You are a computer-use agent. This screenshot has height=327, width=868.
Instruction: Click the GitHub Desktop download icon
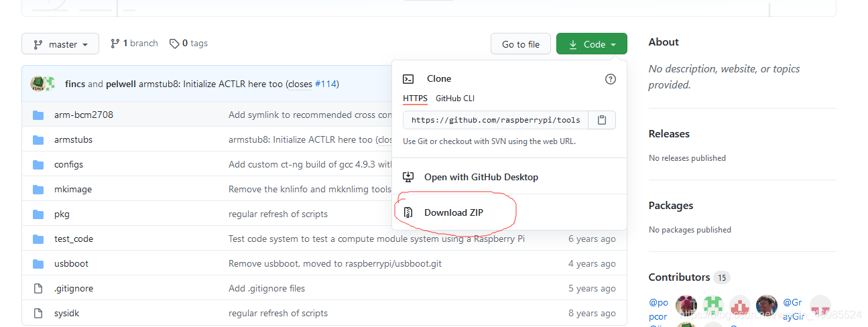pos(408,177)
